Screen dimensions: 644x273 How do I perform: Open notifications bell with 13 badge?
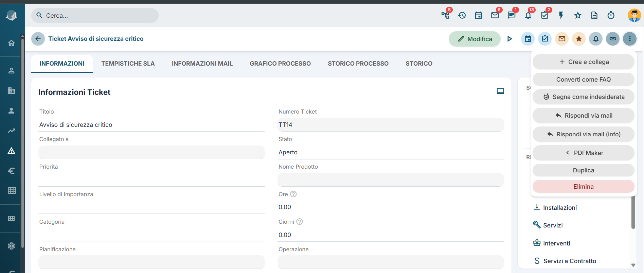[528, 15]
